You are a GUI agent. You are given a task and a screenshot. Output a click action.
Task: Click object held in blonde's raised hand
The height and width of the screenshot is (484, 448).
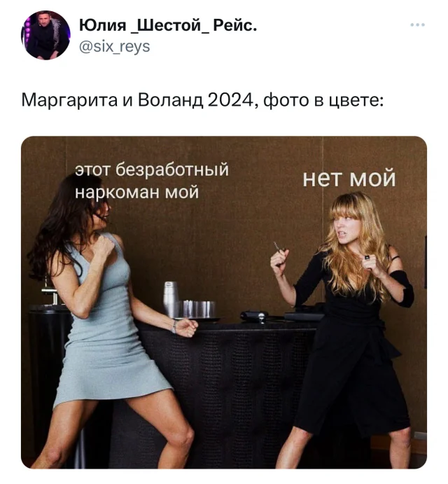click(x=279, y=251)
